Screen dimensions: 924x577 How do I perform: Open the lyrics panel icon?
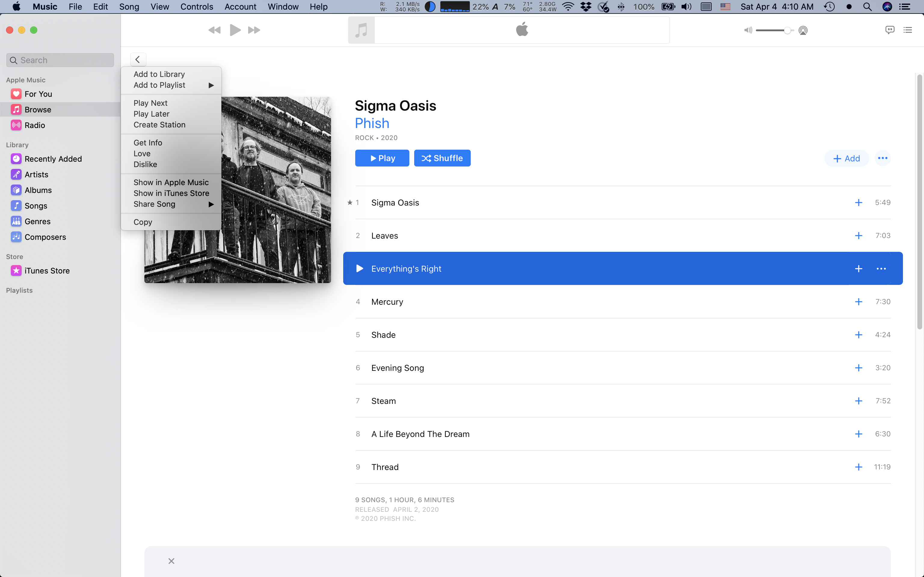(x=890, y=30)
